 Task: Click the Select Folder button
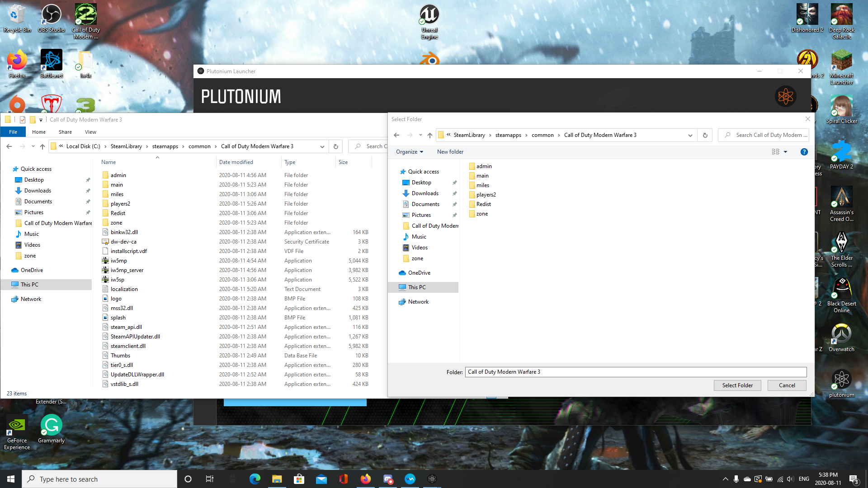(x=737, y=385)
